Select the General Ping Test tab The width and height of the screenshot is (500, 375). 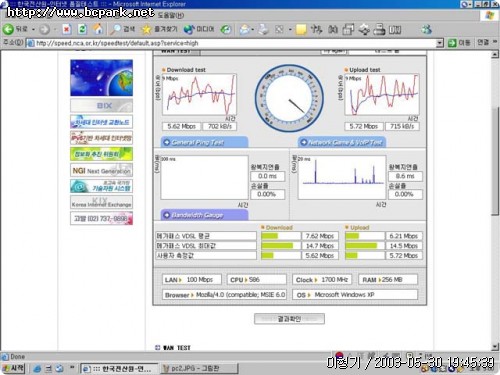point(204,142)
